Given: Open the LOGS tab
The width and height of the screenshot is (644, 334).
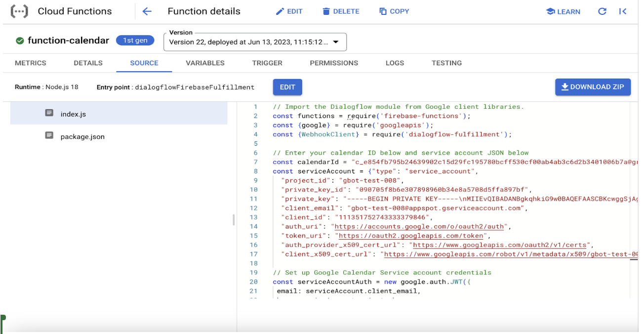Looking at the screenshot, I should tap(395, 63).
